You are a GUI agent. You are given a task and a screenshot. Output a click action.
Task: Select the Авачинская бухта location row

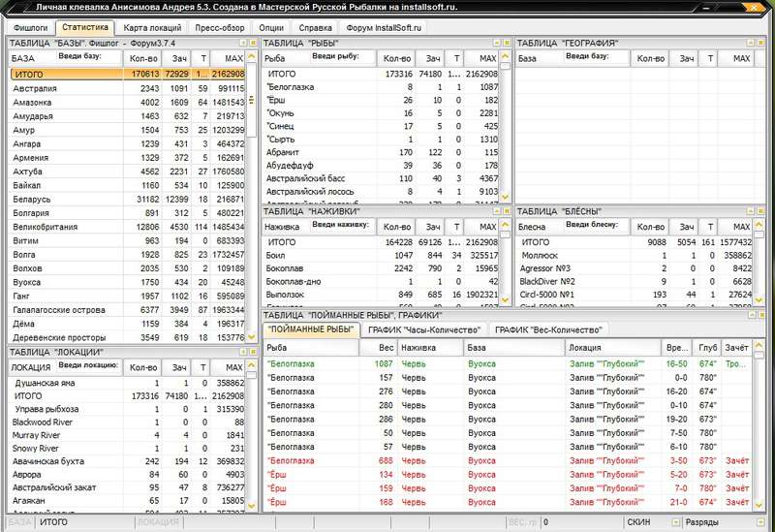(128, 461)
